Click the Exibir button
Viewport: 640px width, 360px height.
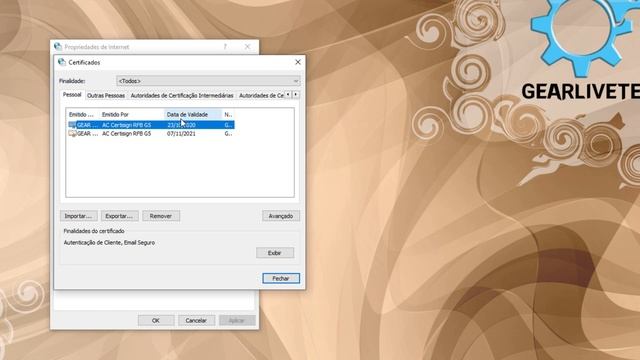pos(275,253)
